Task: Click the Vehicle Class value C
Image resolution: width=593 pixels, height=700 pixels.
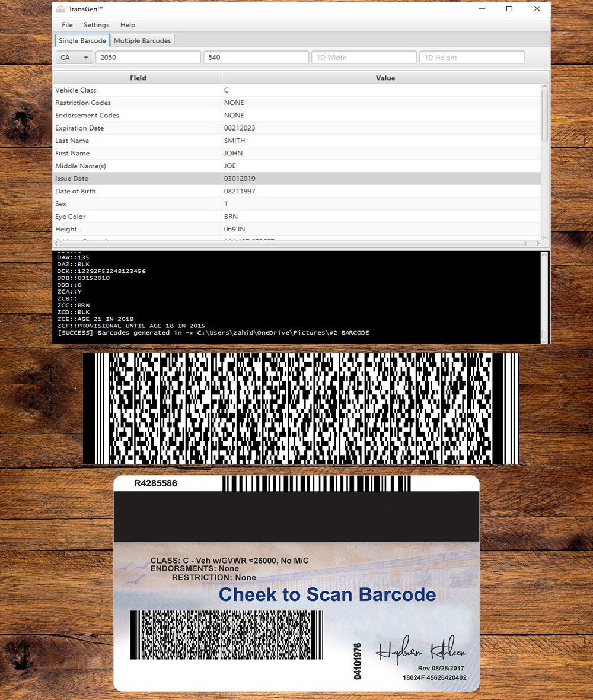Action: tap(226, 90)
